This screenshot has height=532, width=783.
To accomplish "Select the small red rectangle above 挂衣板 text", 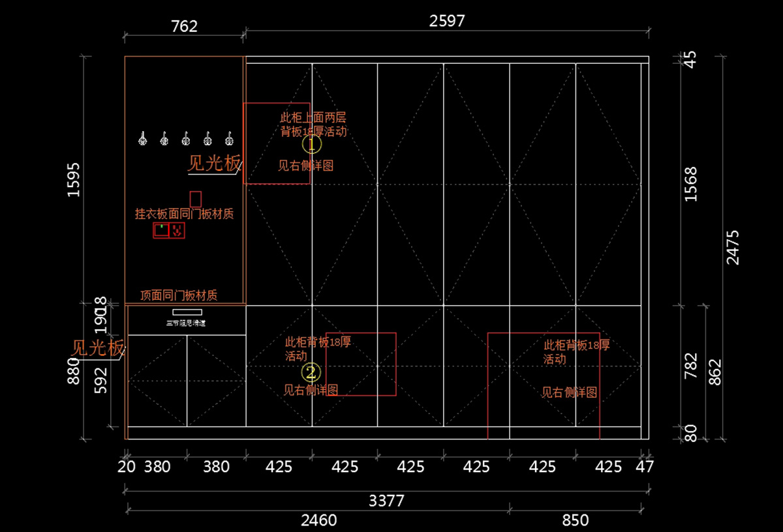I will (x=195, y=199).
